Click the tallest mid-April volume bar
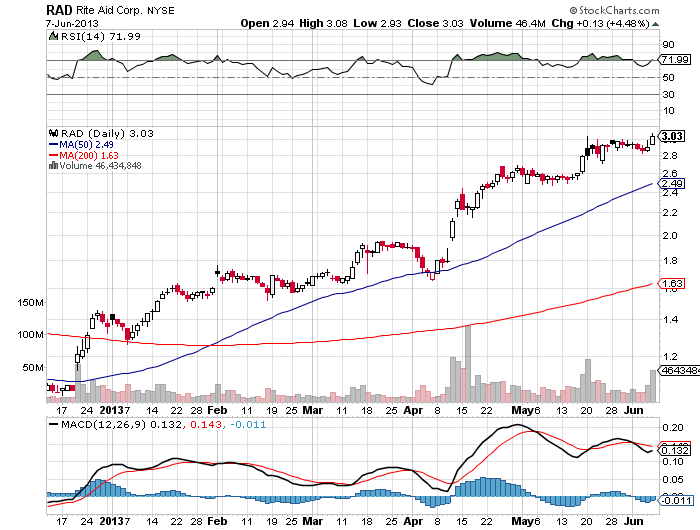This screenshot has height=530, width=700. coord(468,364)
